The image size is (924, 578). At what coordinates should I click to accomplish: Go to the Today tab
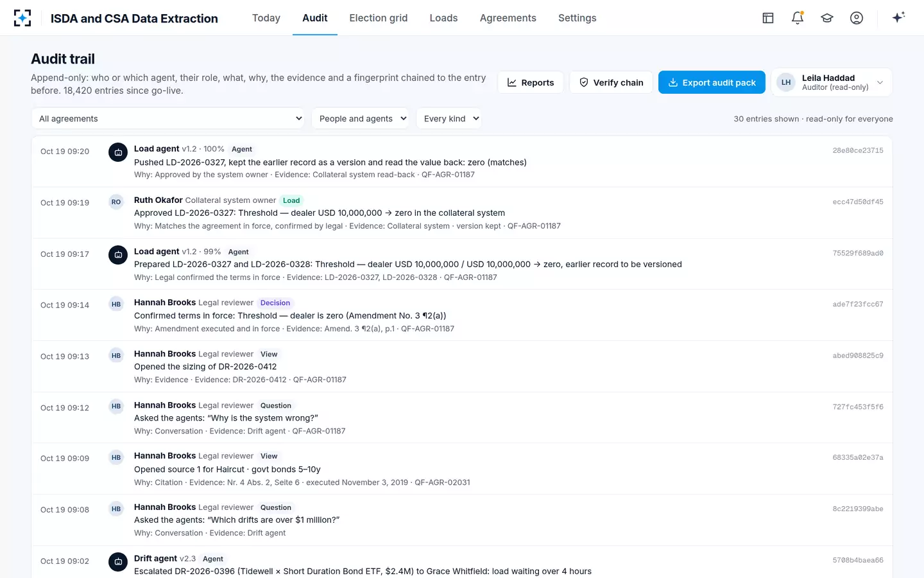pyautogui.click(x=266, y=18)
